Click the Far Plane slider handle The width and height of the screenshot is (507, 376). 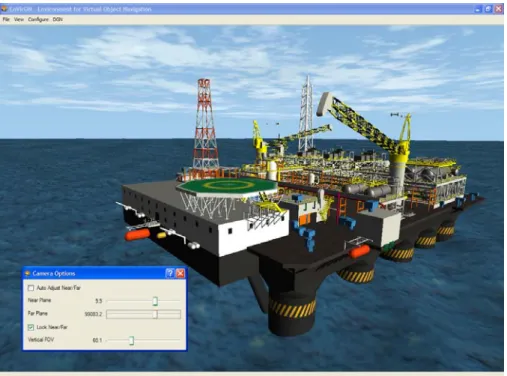tap(155, 314)
